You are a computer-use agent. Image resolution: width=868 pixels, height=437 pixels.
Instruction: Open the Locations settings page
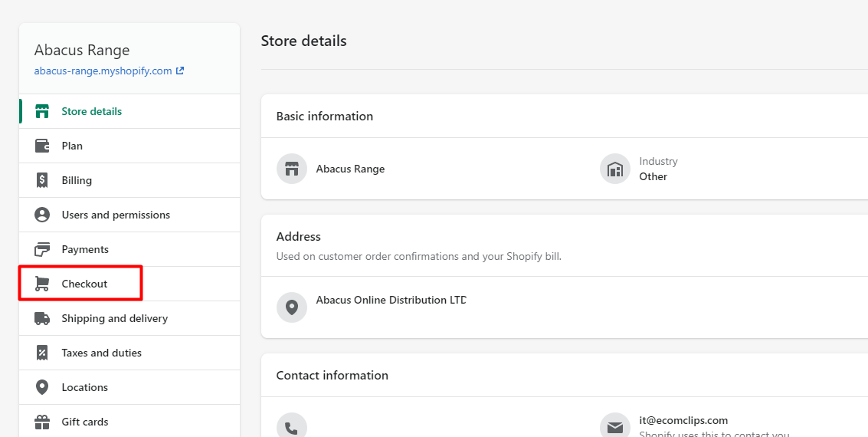[x=129, y=387]
